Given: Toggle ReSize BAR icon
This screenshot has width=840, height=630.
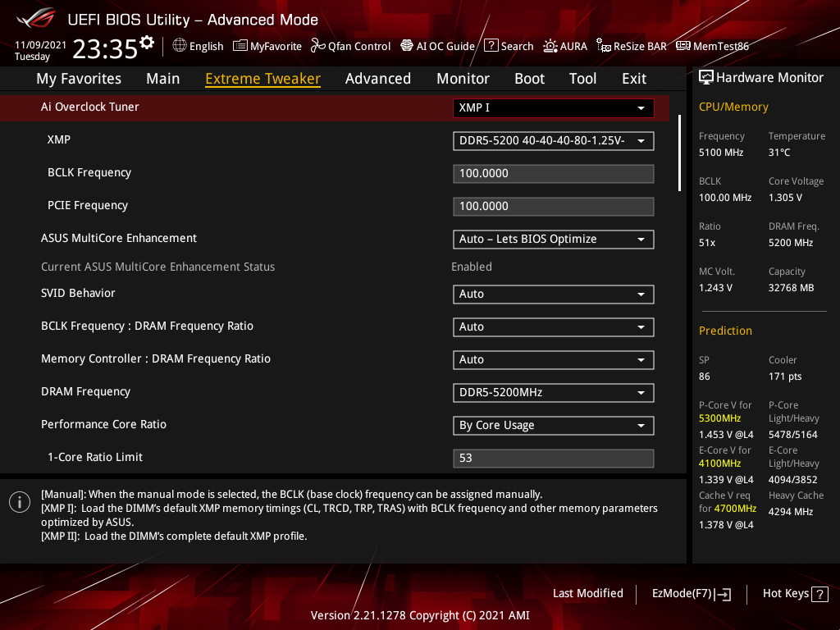Looking at the screenshot, I should (x=603, y=46).
